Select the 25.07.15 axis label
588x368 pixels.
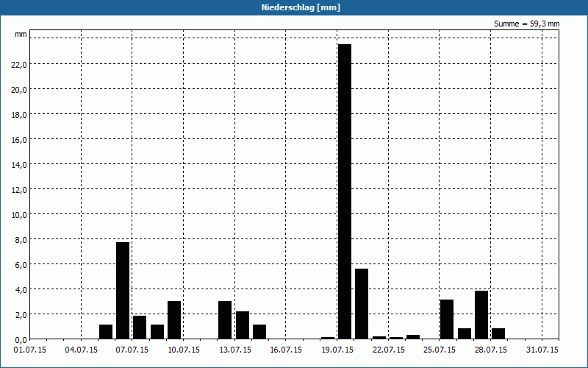(x=440, y=350)
